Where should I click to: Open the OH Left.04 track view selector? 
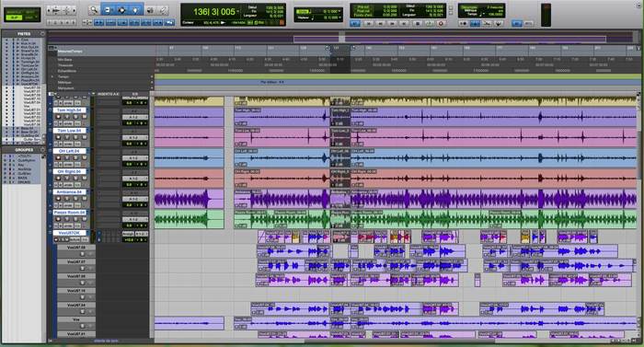pyautogui.click(x=68, y=164)
